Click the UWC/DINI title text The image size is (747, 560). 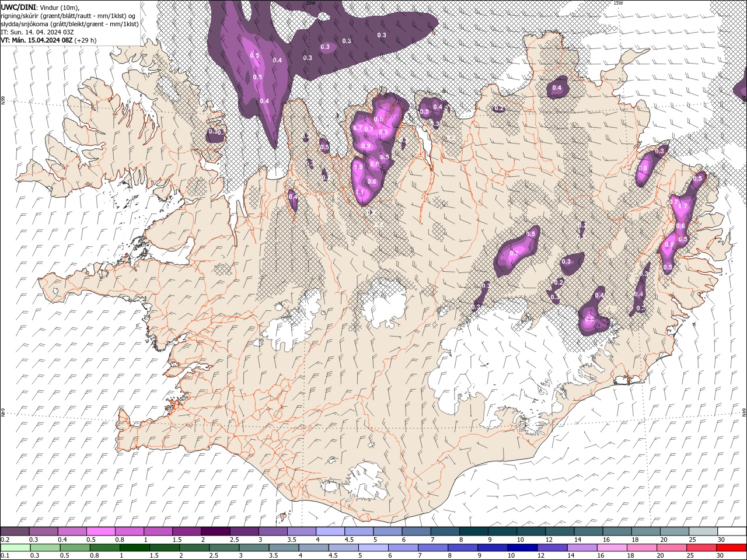(18, 7)
